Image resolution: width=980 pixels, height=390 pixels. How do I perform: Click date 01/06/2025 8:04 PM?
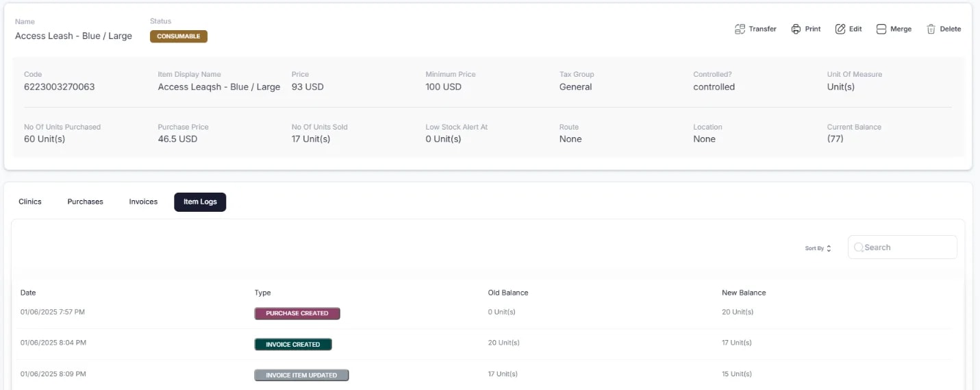[x=53, y=343]
